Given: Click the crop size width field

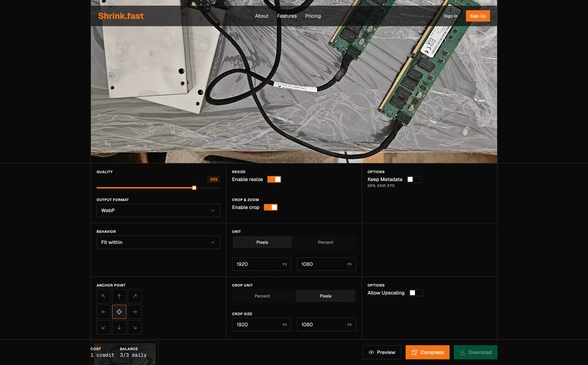Looking at the screenshot, I should point(261,324).
